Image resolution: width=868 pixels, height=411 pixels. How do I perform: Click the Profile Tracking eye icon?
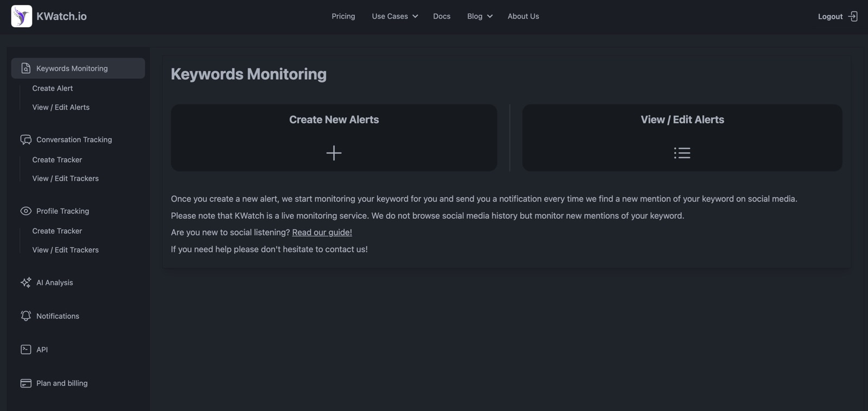(x=25, y=211)
